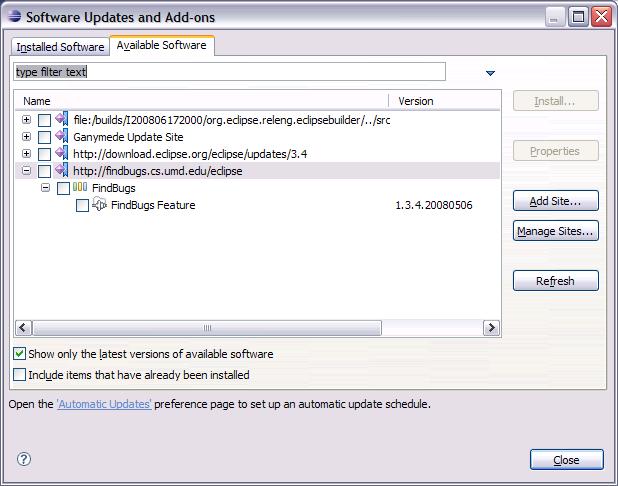Click into the type filter text field
Screen dimensions: 618x486
point(229,72)
